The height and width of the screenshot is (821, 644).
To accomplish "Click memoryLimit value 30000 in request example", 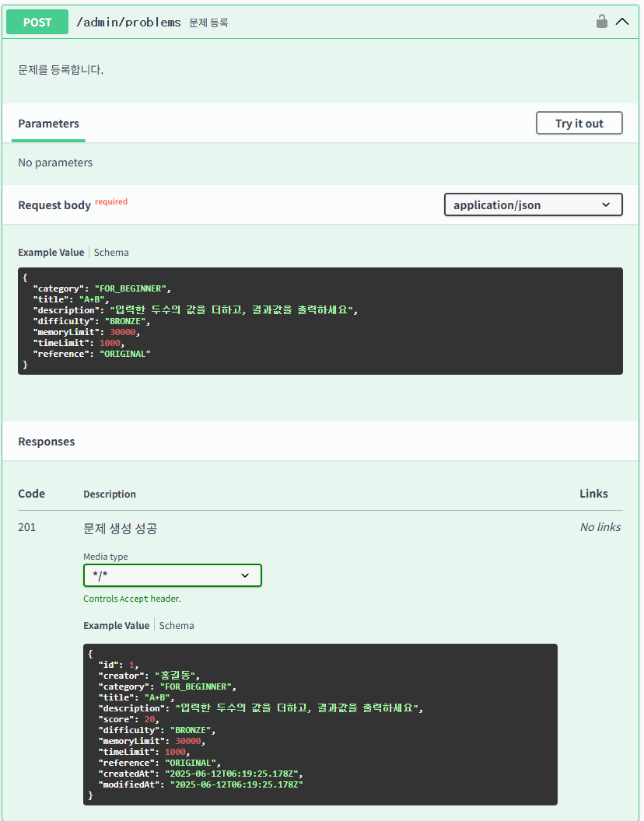I will tap(123, 332).
